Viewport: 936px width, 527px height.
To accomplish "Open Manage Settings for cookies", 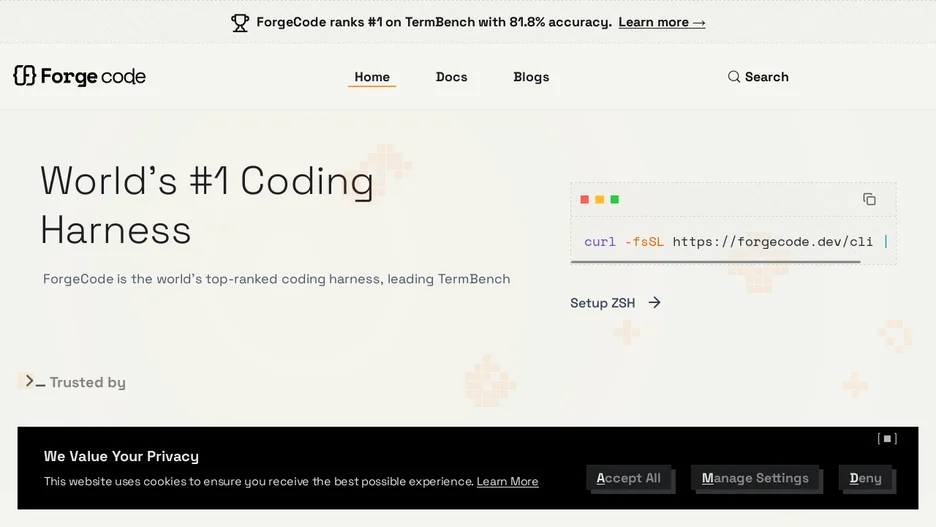I will click(755, 478).
